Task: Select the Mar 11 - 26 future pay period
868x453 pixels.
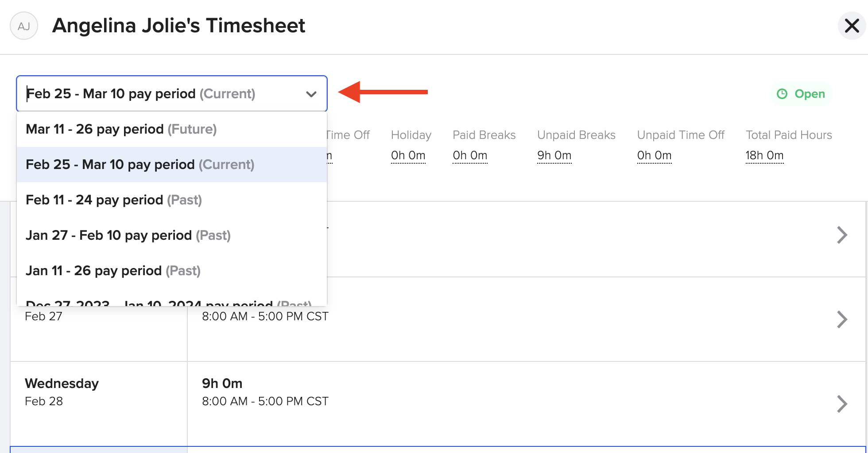Action: pos(121,129)
